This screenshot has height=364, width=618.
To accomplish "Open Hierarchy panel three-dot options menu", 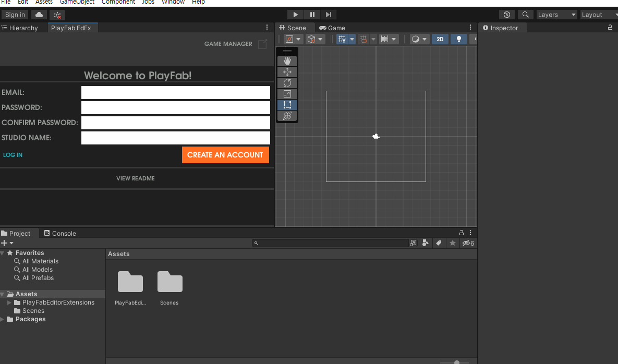I will click(267, 27).
